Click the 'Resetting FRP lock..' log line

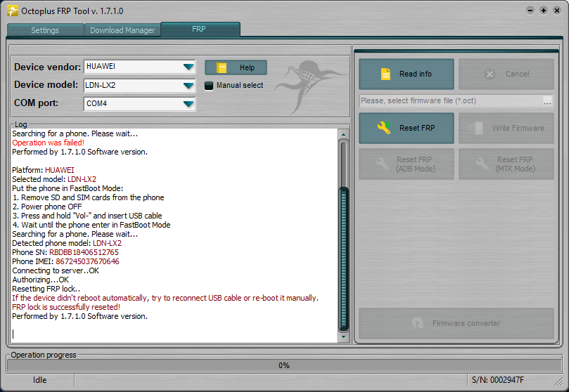coord(46,289)
